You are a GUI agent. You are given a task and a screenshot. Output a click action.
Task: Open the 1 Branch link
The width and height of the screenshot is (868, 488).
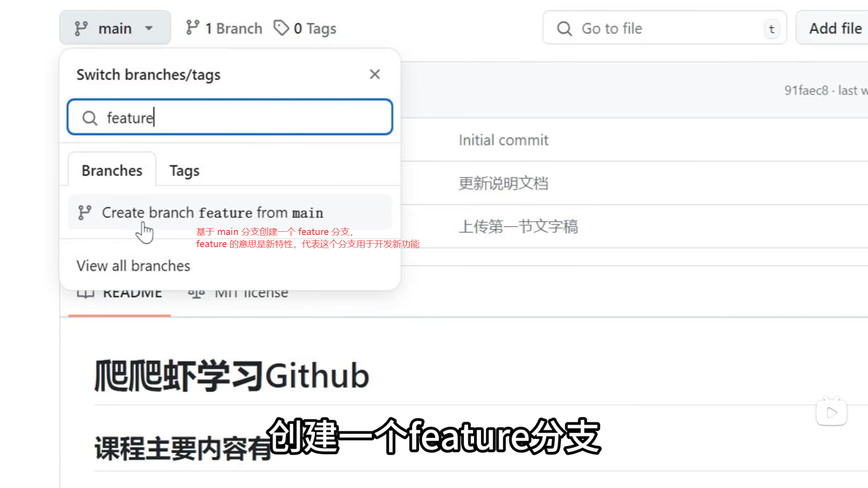click(224, 28)
